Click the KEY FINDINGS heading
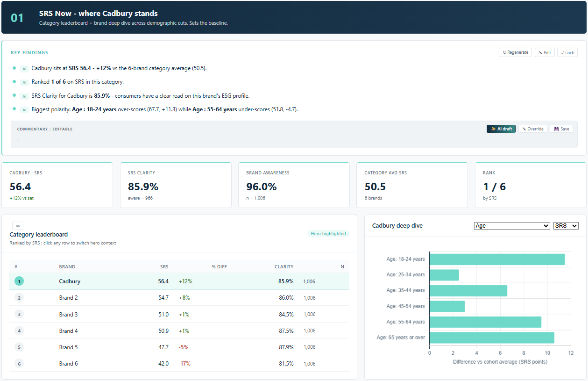 click(29, 53)
